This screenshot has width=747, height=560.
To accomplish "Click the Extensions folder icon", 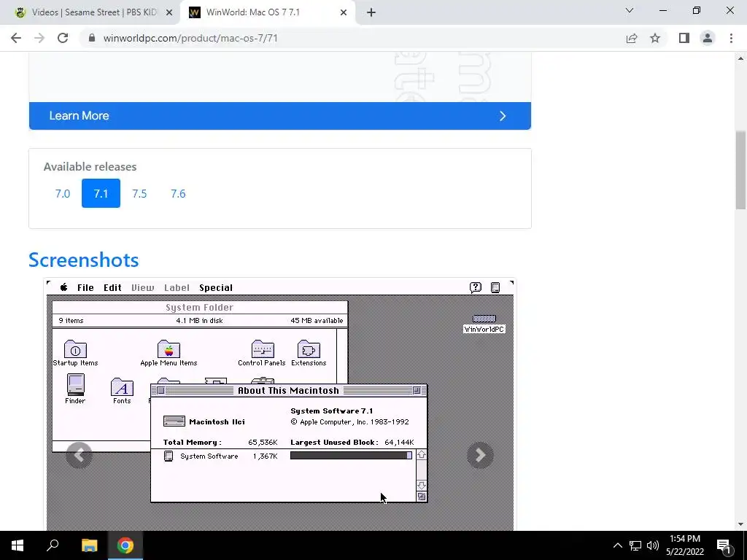I will point(309,349).
